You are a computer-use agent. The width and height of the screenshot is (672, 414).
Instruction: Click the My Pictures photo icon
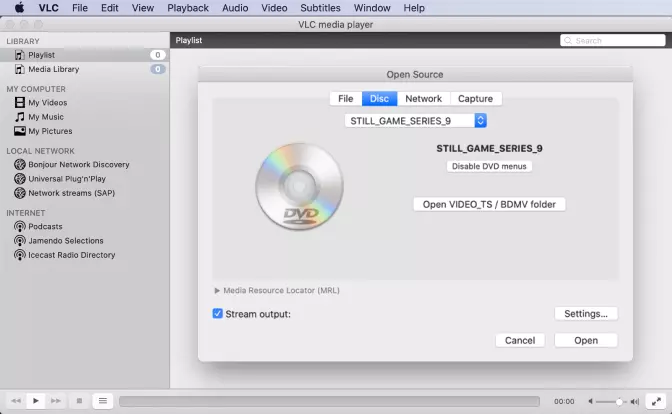point(20,131)
